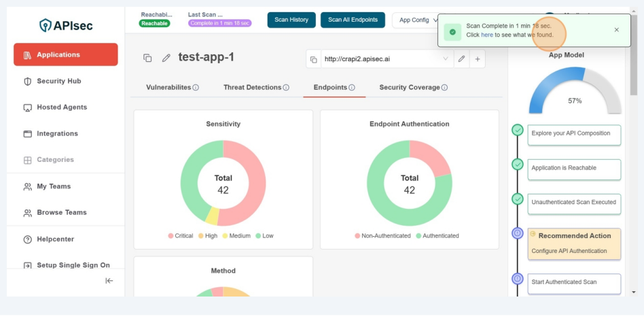Click the APIsec logo
Image resolution: width=644 pixels, height=321 pixels.
tap(66, 25)
